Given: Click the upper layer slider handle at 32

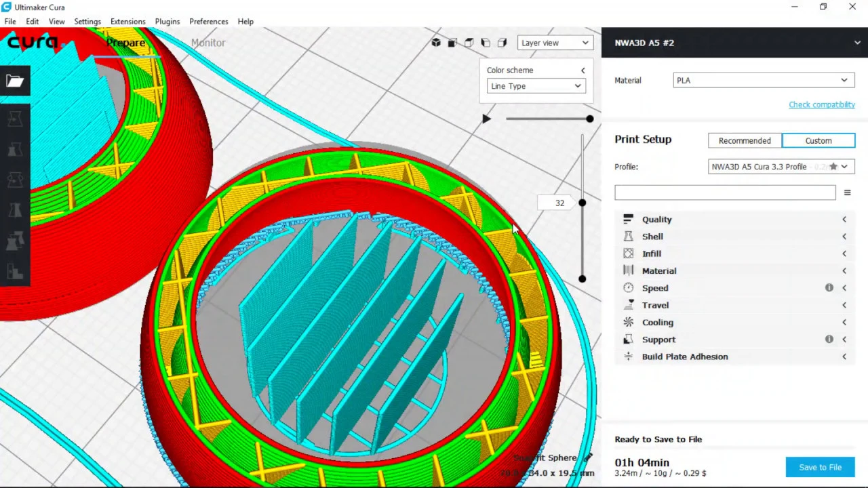Looking at the screenshot, I should point(582,203).
